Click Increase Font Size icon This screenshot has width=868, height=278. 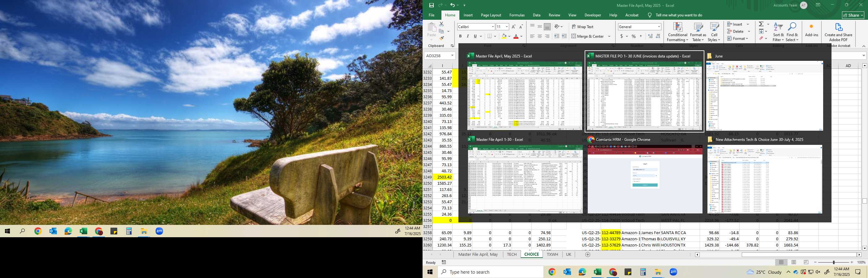[513, 27]
